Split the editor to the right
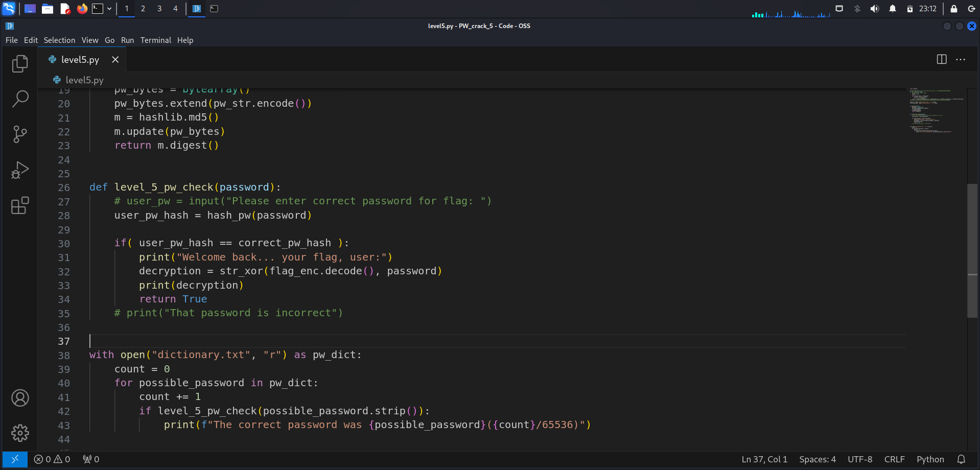Image resolution: width=980 pixels, height=470 pixels. pos(942,59)
